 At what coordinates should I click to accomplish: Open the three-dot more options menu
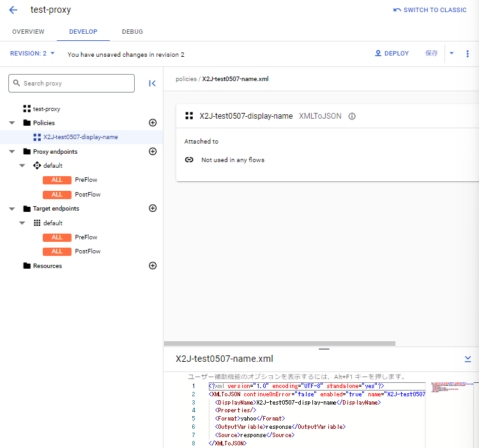click(468, 54)
